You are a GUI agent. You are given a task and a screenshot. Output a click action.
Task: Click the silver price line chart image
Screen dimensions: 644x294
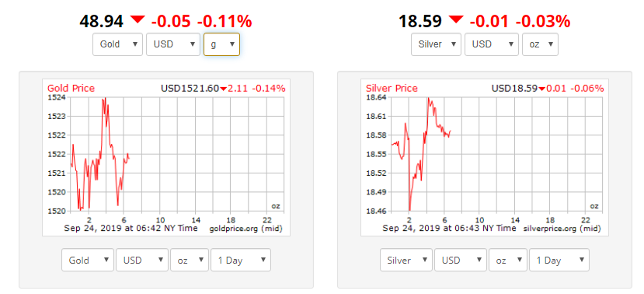(485, 157)
